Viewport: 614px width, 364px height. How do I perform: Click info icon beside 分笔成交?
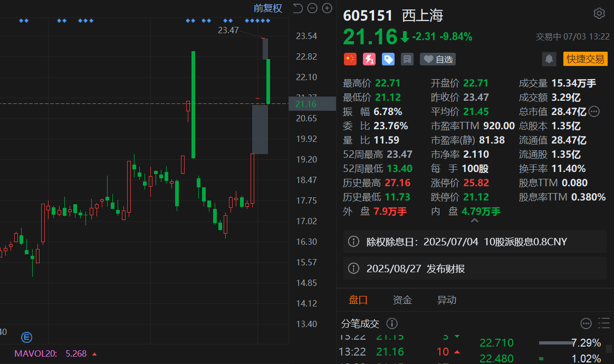pos(392,323)
